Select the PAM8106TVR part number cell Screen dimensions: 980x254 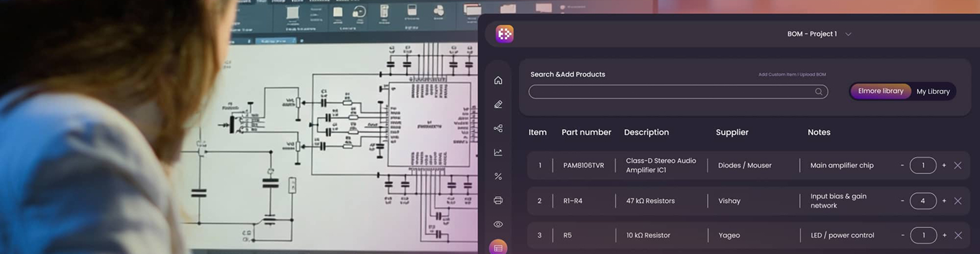583,165
